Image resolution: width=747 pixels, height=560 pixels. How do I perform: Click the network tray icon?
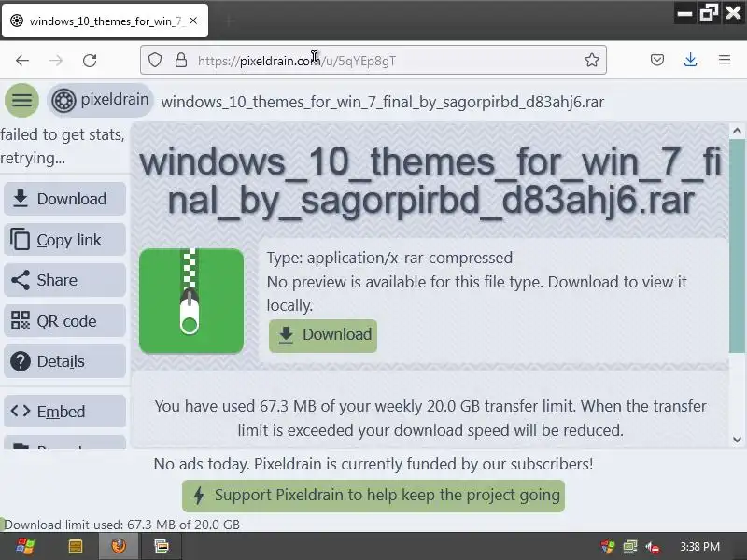(629, 547)
